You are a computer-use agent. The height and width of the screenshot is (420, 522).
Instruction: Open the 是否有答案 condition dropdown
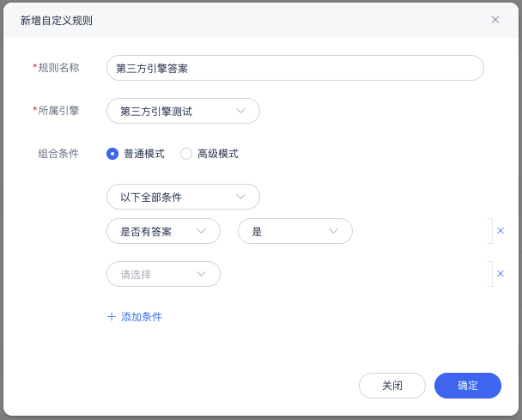click(163, 231)
